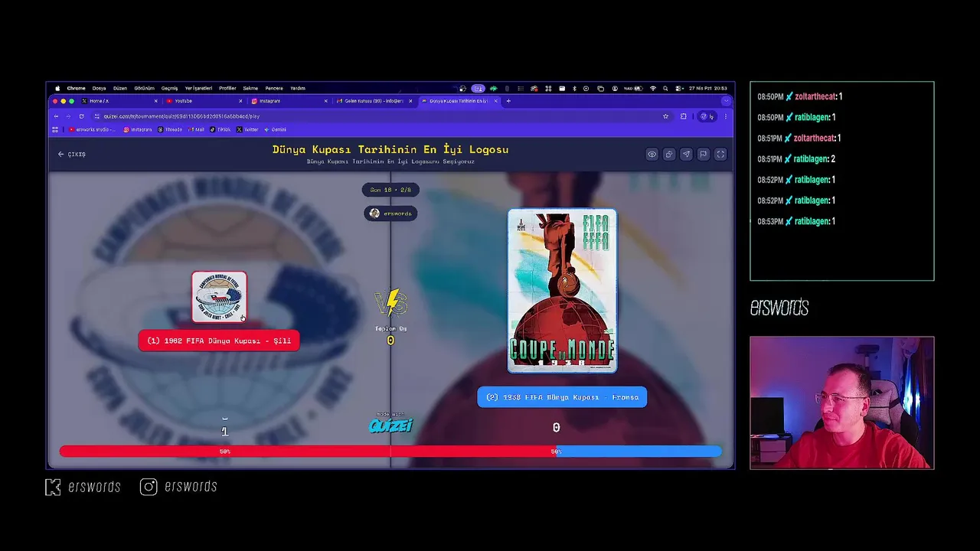
Task: Click the blue 50% vote bar
Action: click(639, 452)
